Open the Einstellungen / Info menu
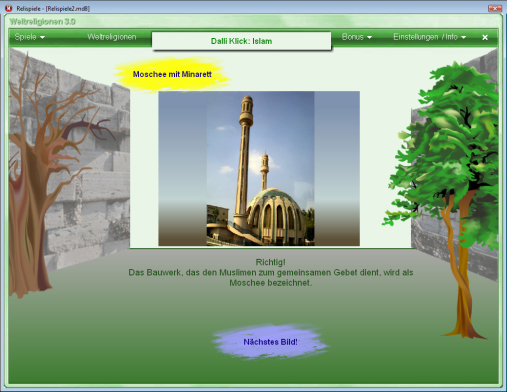The image size is (507, 392). (x=429, y=37)
